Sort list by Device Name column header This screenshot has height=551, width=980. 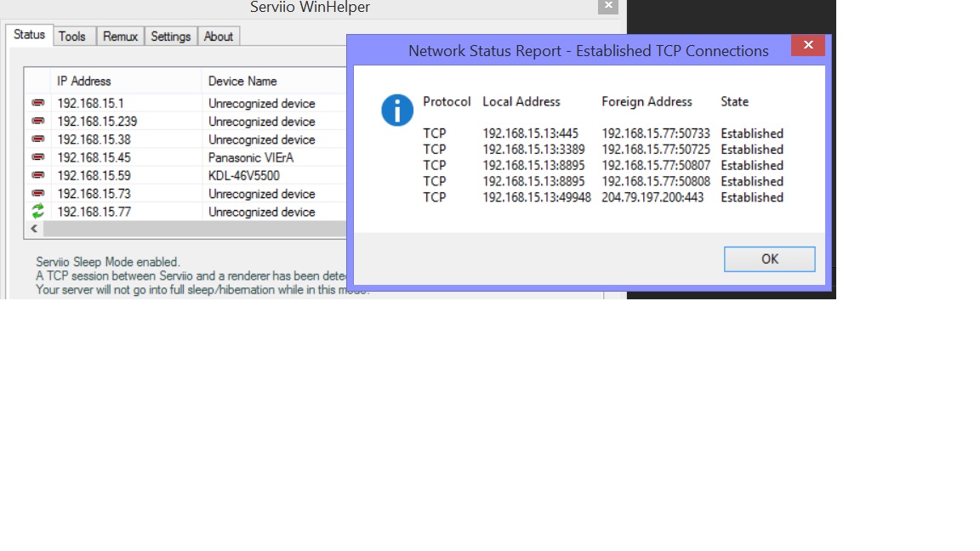point(242,81)
